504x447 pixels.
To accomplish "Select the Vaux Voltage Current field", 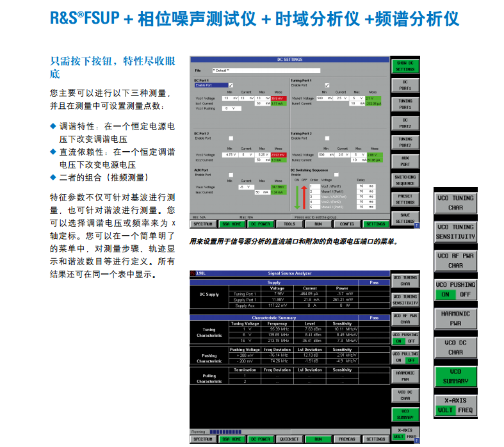I will [246, 187].
